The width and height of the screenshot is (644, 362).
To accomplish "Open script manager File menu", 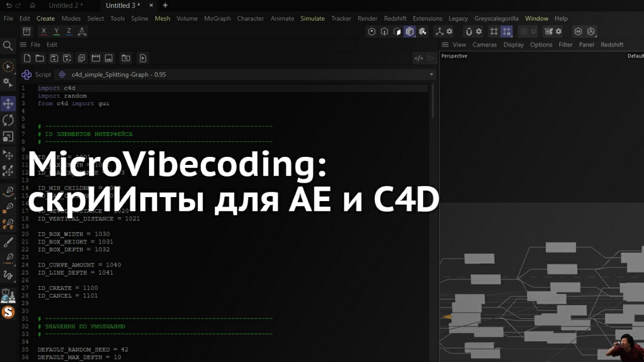I will point(35,45).
